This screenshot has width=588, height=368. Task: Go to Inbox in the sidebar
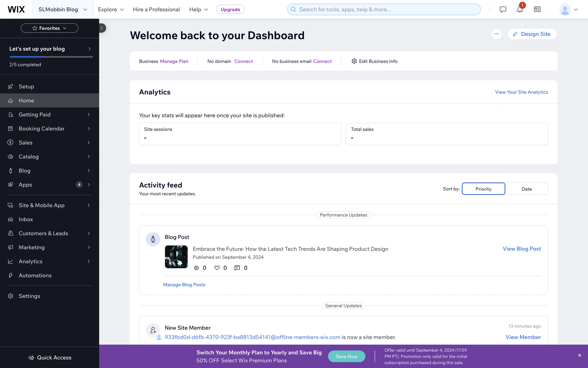pos(26,219)
